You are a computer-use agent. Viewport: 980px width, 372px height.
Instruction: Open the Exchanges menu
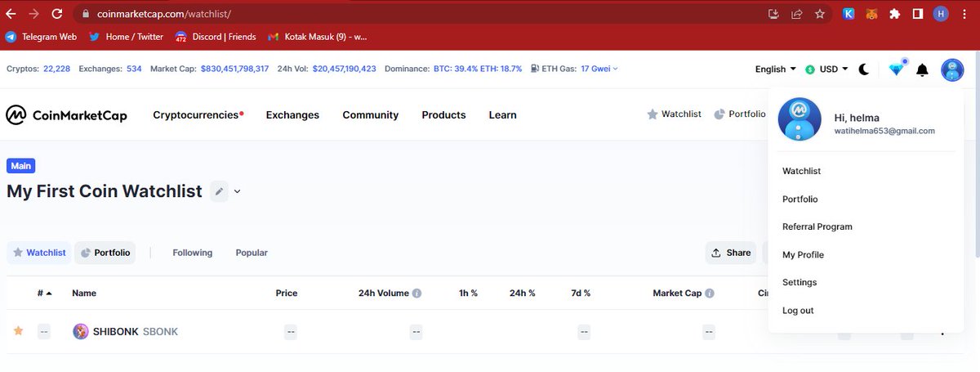(292, 115)
